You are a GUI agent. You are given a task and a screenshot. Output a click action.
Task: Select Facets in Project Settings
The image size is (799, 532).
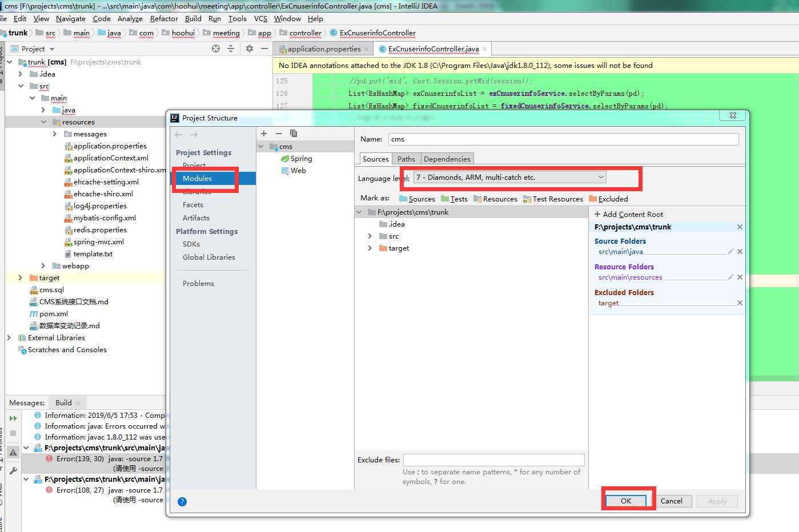click(x=193, y=205)
